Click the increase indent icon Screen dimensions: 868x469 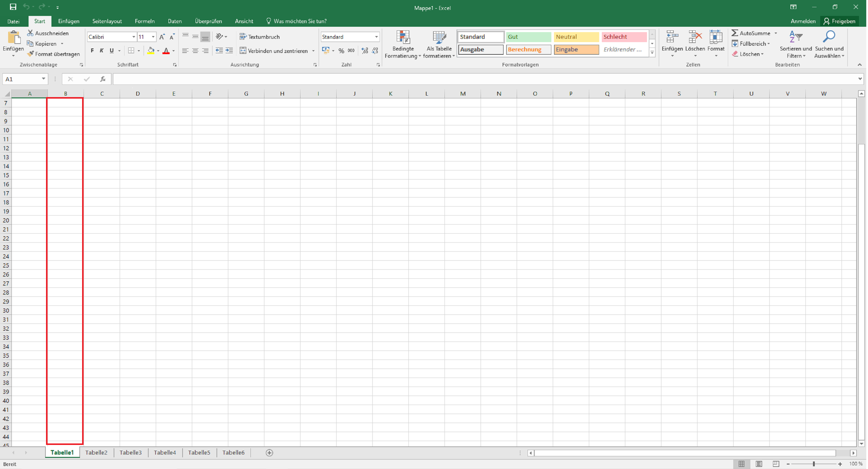coord(229,51)
